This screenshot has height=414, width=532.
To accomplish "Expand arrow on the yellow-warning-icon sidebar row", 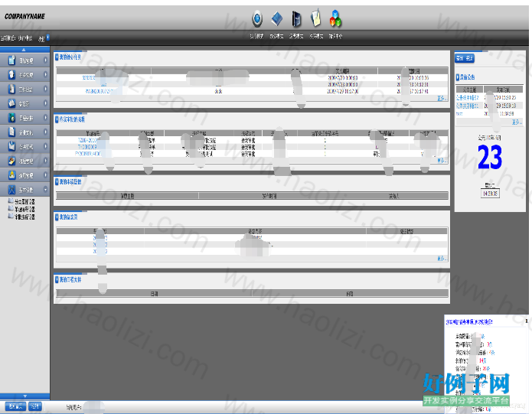I will 45,174.
